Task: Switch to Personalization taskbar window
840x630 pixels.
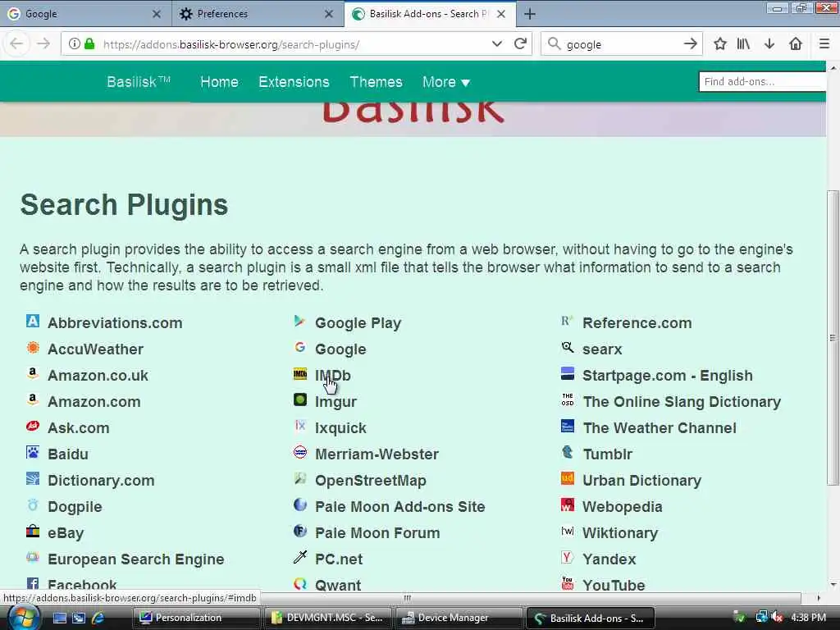Action: click(196, 618)
